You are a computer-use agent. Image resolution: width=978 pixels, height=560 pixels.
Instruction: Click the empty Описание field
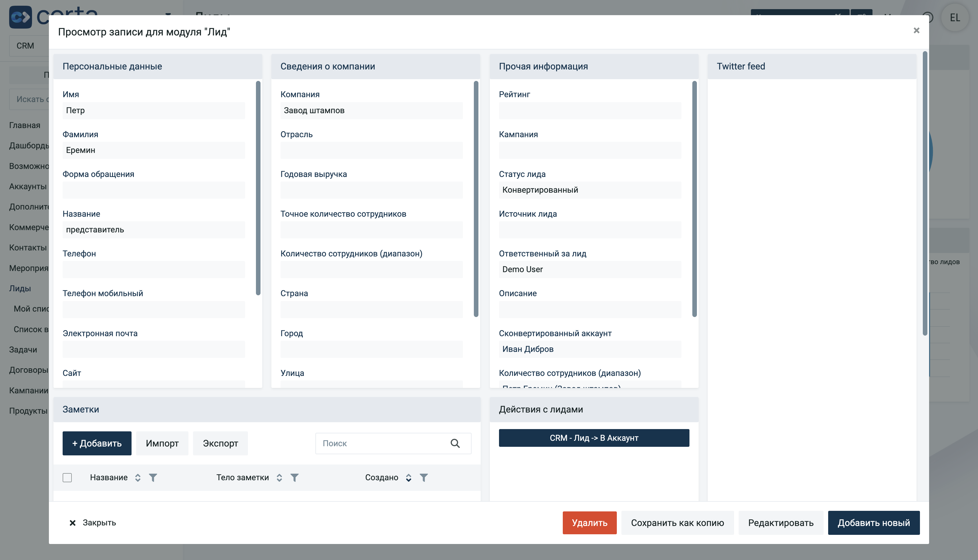[x=590, y=310]
